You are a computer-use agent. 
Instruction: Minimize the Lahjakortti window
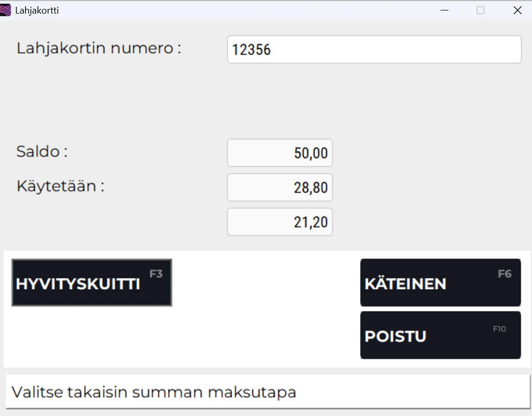(x=445, y=10)
